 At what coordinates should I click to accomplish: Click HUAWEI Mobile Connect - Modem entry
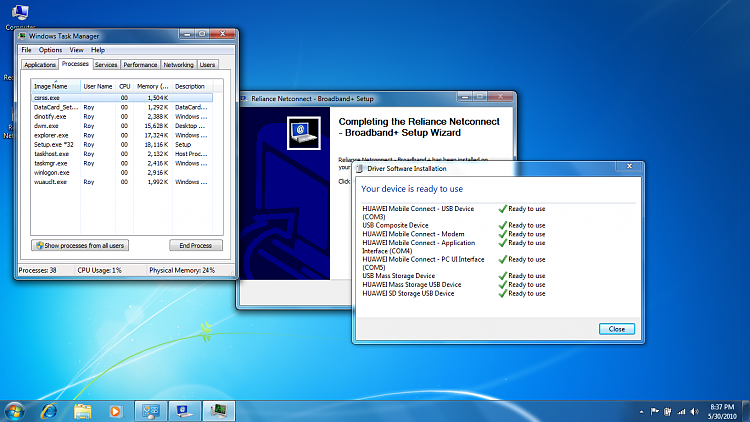point(413,234)
